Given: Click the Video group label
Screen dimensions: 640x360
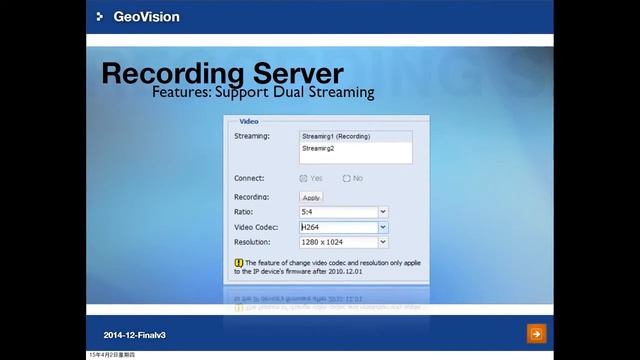Looking at the screenshot, I should point(249,122).
